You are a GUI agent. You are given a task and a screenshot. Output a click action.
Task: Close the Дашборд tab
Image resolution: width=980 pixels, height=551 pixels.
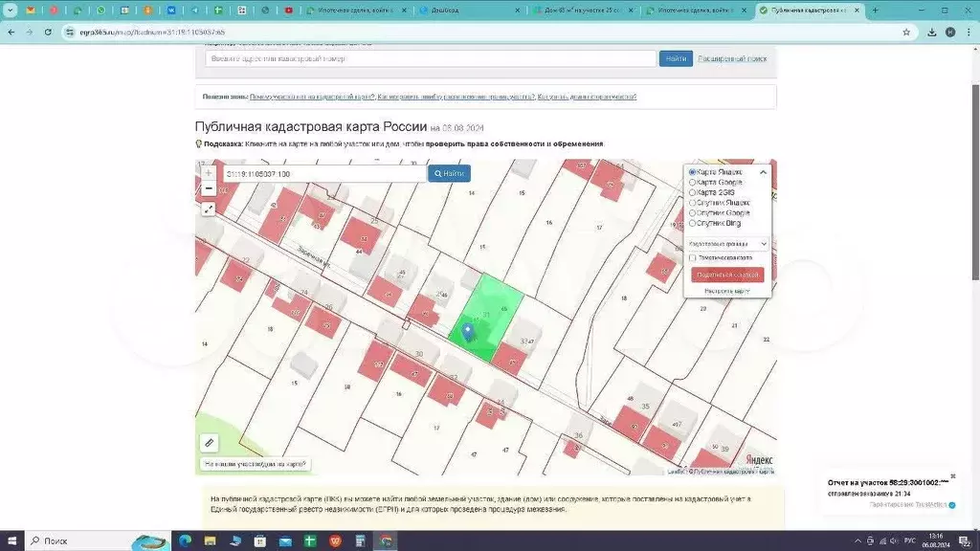pos(517,10)
